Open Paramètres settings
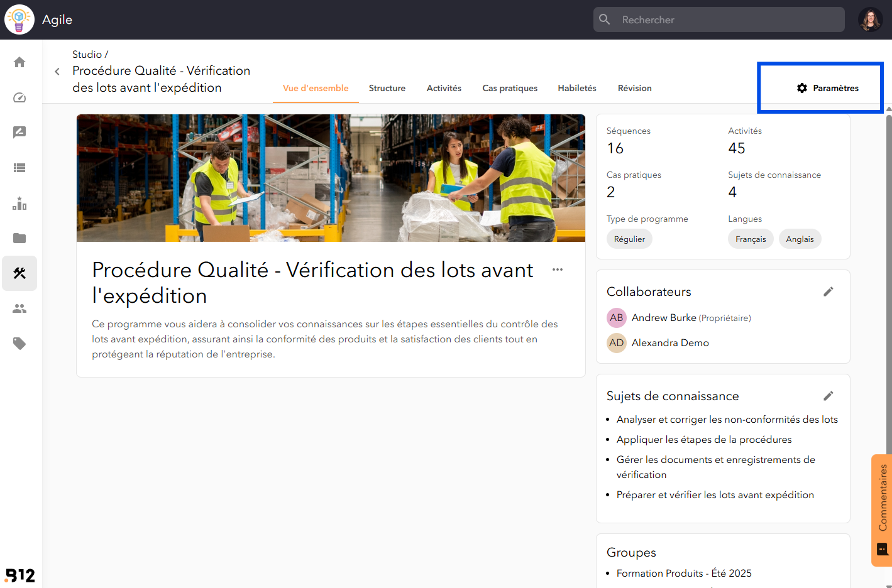The height and width of the screenshot is (588, 892). [827, 88]
